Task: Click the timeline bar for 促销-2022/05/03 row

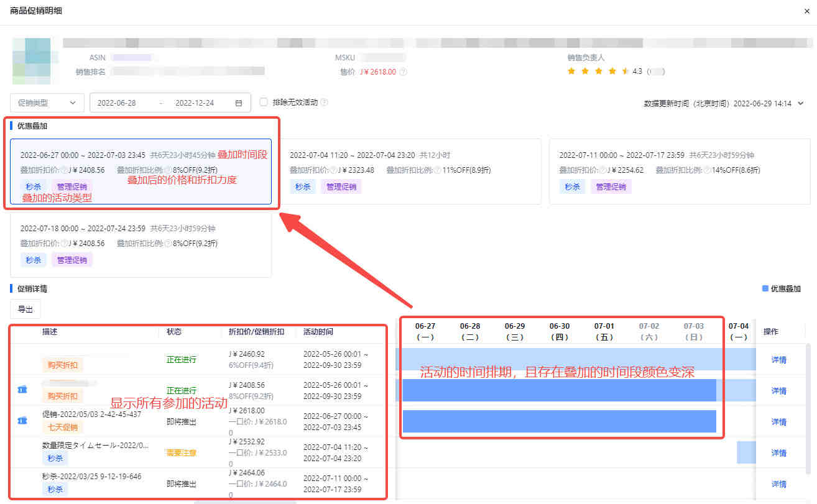Action: [560, 421]
